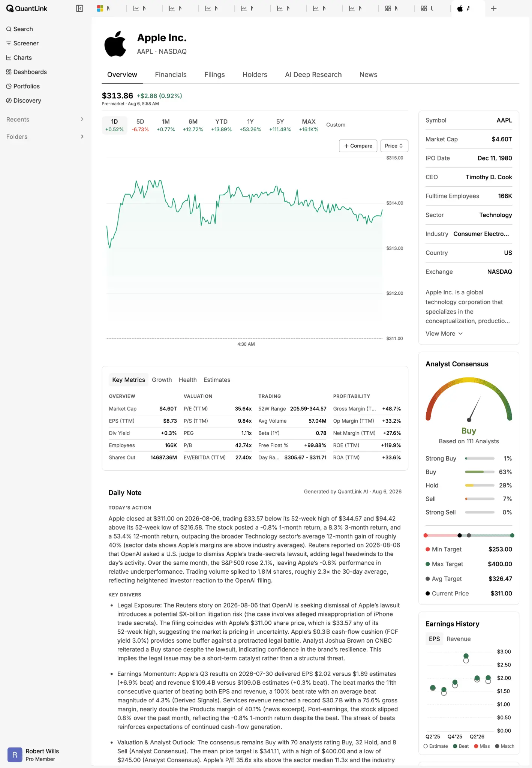532x768 pixels.
Task: Click the Robert Wills avatar icon
Action: click(x=15, y=754)
